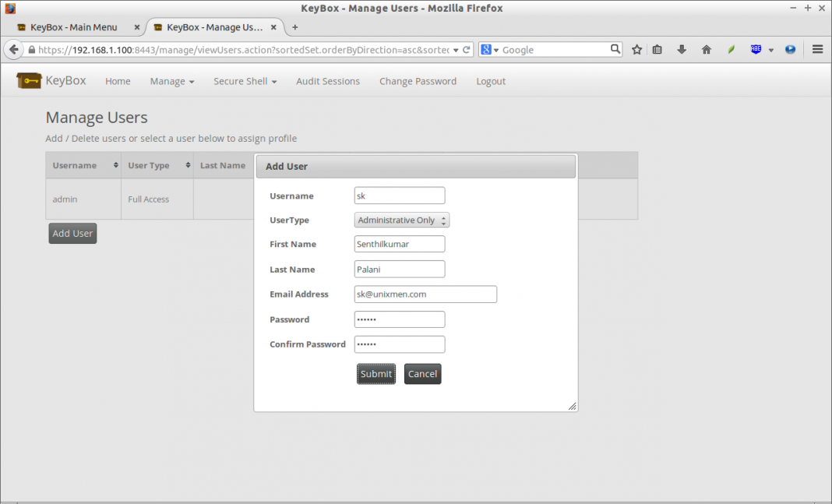The width and height of the screenshot is (832, 504).
Task: Open a new tab with plus button
Action: 295,27
